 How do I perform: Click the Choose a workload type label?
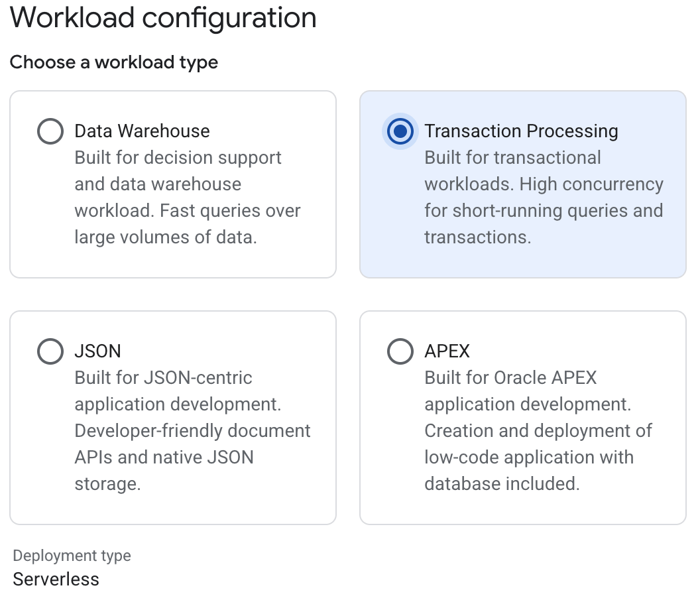click(x=113, y=62)
